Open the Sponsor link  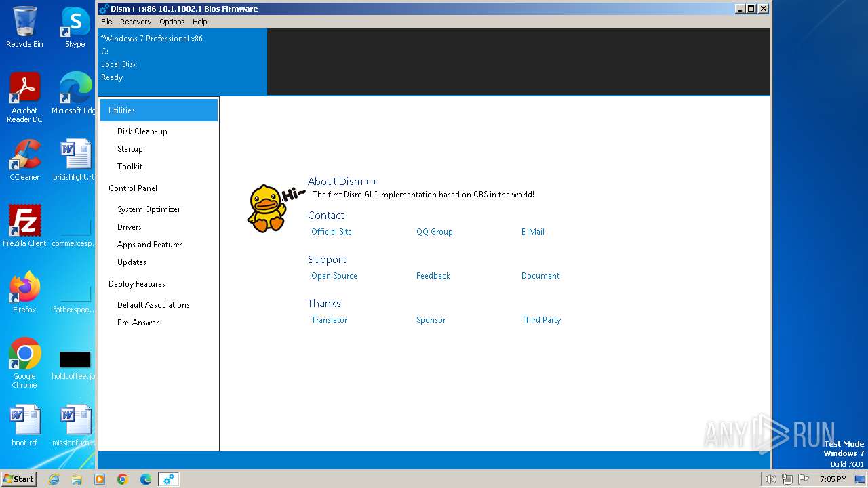click(431, 320)
